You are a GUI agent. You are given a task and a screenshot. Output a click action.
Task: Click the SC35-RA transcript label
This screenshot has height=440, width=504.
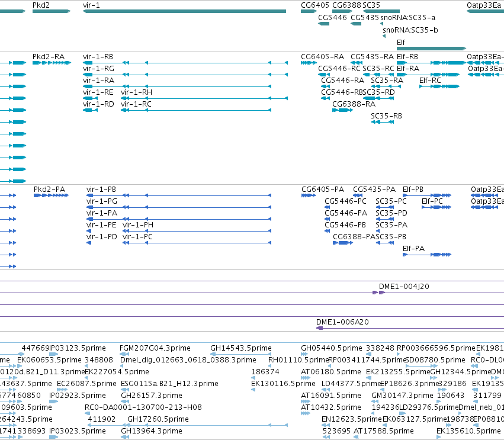tap(387, 81)
